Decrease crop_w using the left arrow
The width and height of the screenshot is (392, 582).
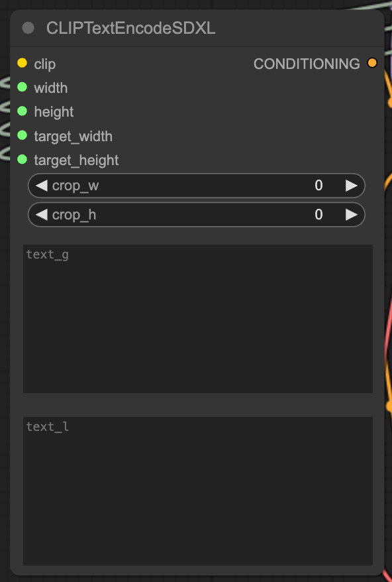pyautogui.click(x=41, y=186)
